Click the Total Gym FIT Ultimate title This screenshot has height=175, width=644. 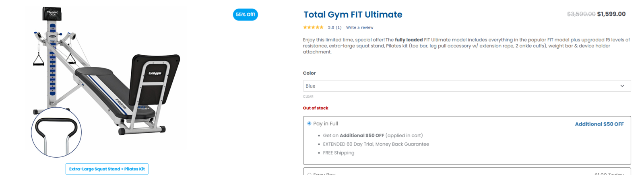[353, 14]
